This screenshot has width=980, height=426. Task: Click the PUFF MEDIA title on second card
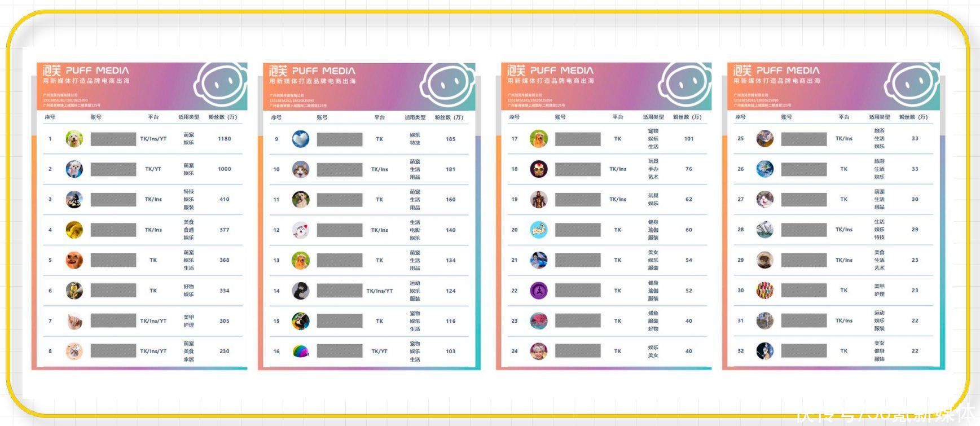point(324,71)
